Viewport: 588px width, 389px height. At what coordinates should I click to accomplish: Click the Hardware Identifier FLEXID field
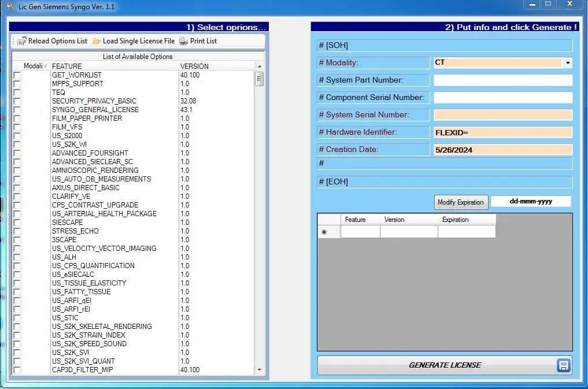(x=502, y=132)
